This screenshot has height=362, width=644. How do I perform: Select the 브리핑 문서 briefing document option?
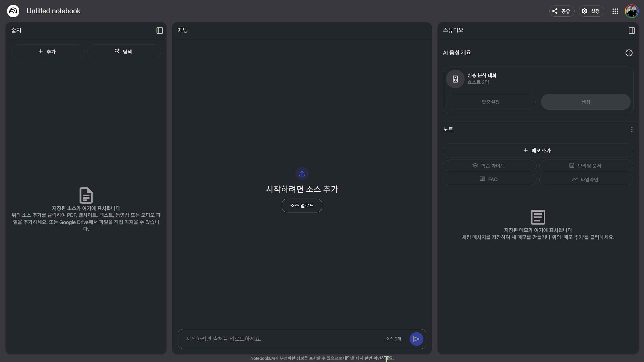[586, 166]
